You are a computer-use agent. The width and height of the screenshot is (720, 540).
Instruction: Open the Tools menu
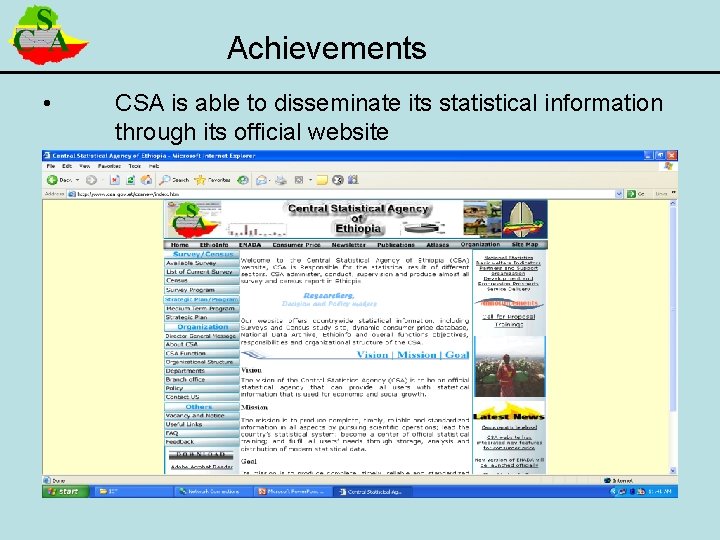(x=135, y=166)
